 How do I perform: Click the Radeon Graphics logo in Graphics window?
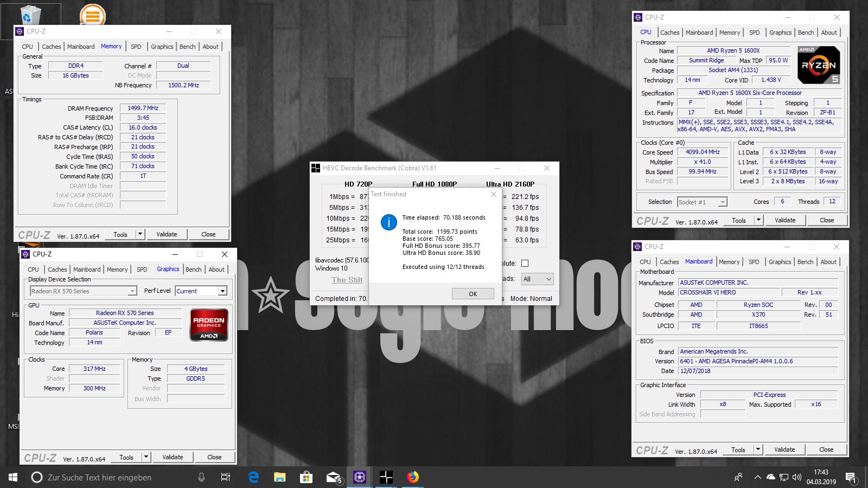pos(209,325)
